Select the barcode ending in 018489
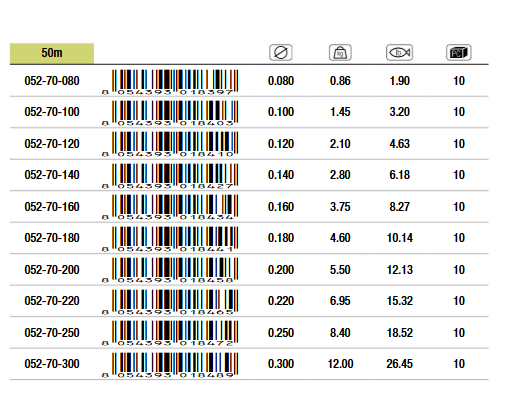The image size is (506, 395). 170,365
